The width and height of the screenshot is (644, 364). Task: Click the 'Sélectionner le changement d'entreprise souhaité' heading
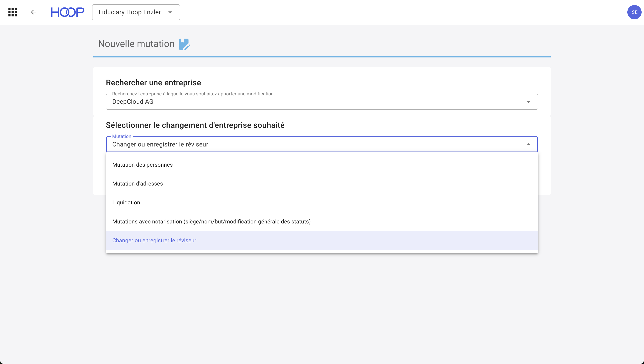point(195,125)
